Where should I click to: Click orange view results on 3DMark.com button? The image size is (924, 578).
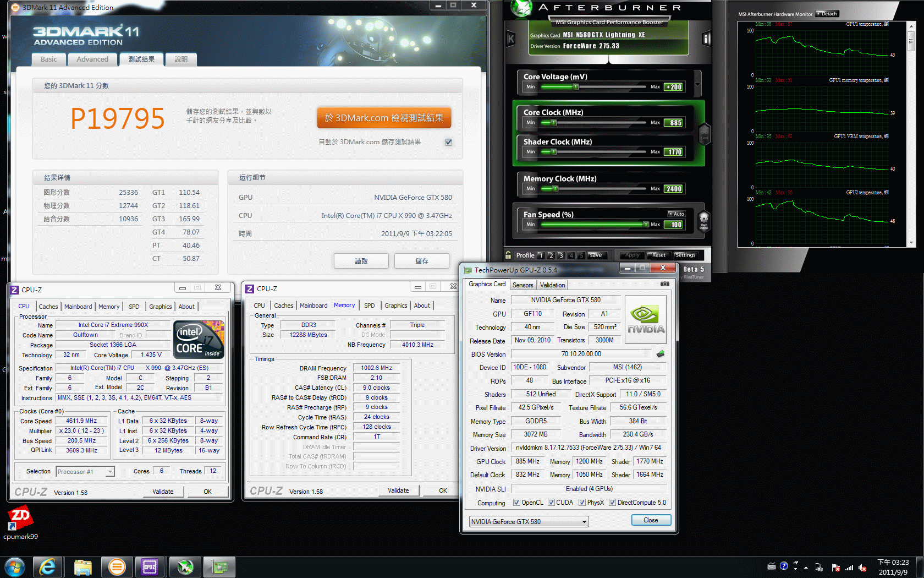coord(384,118)
